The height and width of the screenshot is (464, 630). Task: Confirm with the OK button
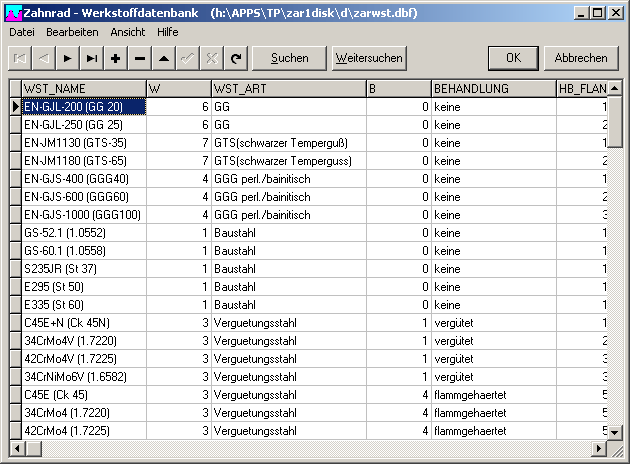click(x=514, y=58)
